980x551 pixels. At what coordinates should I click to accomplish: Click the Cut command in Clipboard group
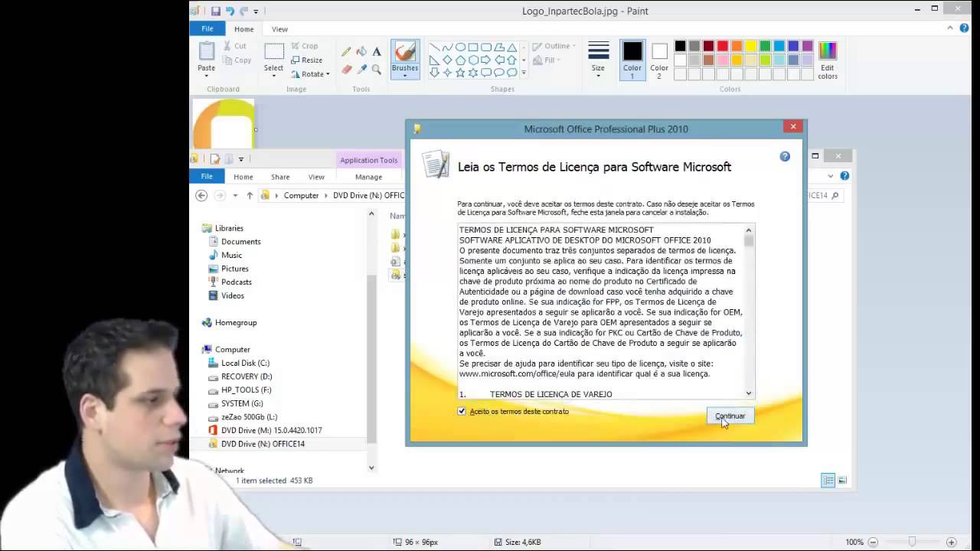click(235, 46)
